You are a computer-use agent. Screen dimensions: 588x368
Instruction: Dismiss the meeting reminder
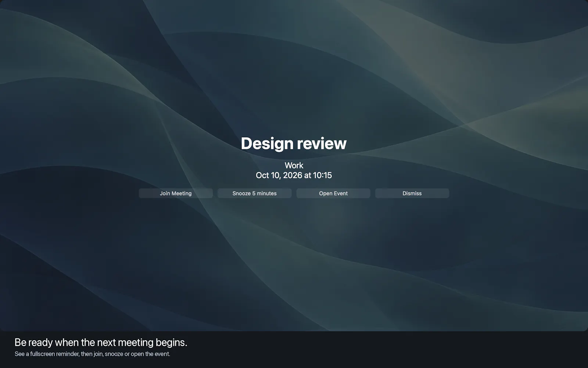click(x=412, y=193)
